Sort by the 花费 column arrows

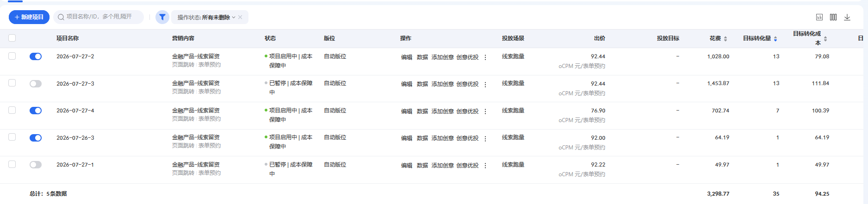tap(725, 39)
